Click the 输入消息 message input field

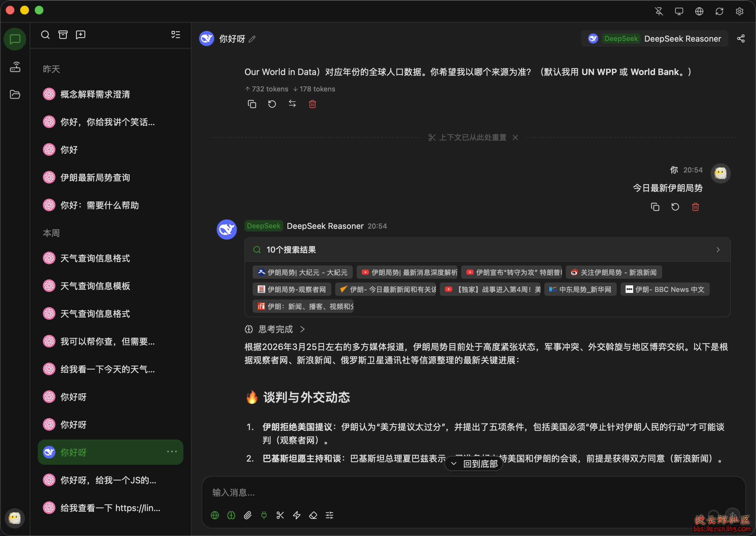[473, 493]
